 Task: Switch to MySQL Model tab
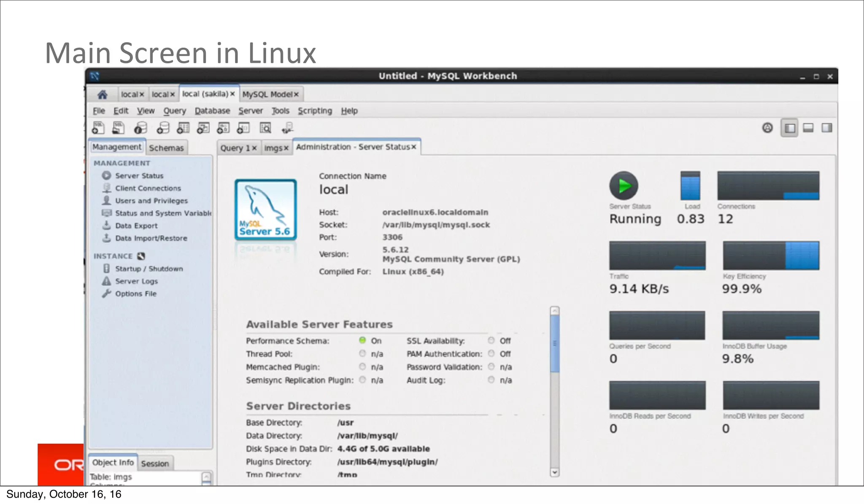click(x=267, y=94)
